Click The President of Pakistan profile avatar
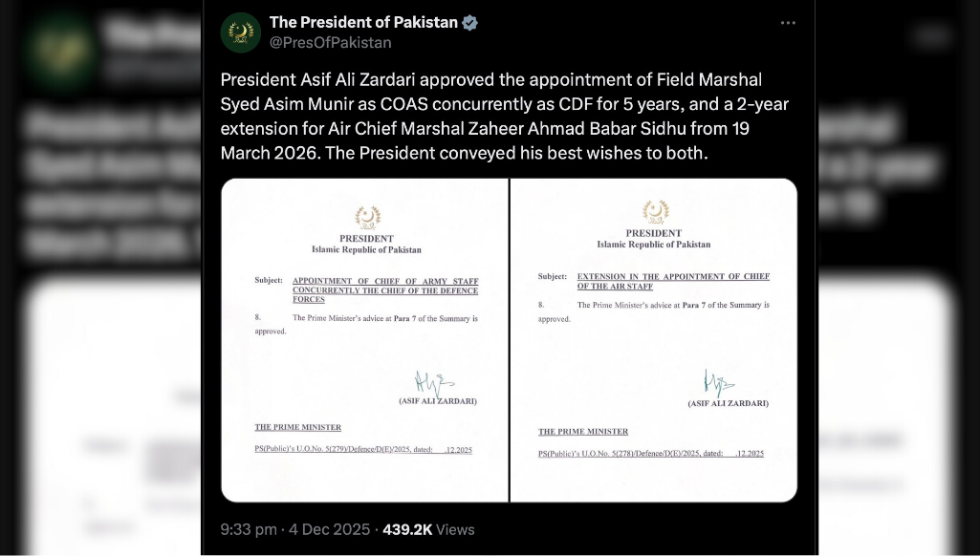This screenshot has height=556, width=980. click(240, 32)
